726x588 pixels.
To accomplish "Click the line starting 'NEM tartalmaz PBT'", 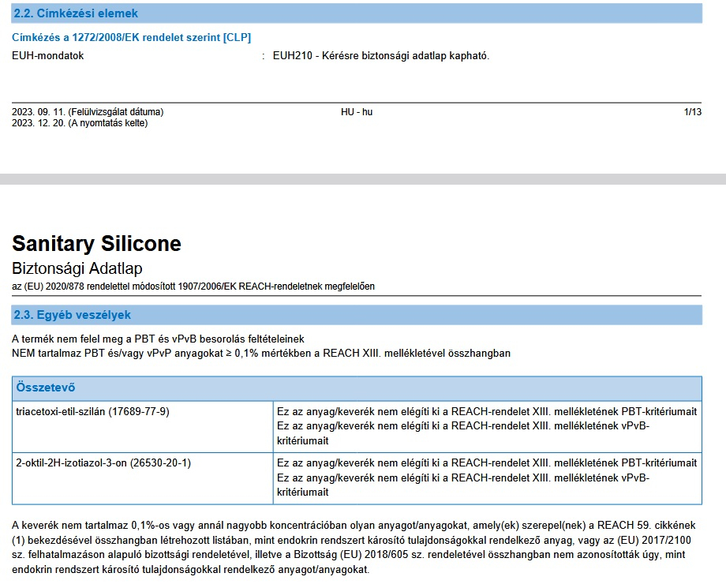I will click(261, 353).
